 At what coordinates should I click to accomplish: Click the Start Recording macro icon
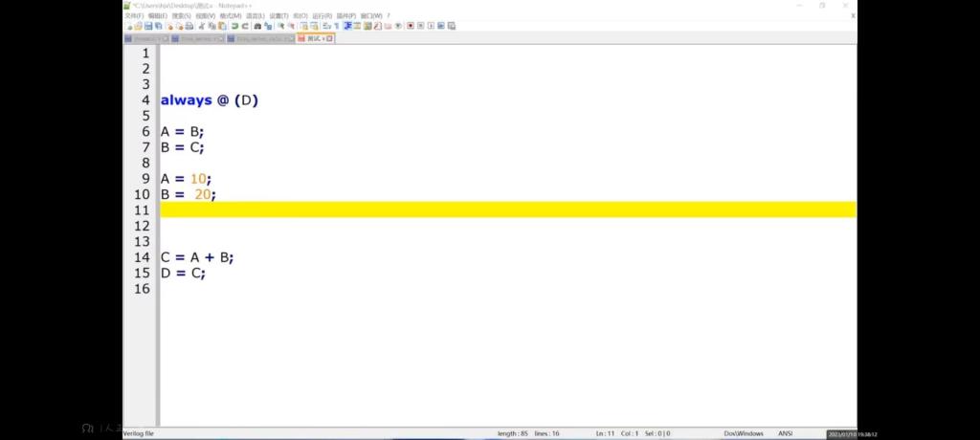point(410,26)
